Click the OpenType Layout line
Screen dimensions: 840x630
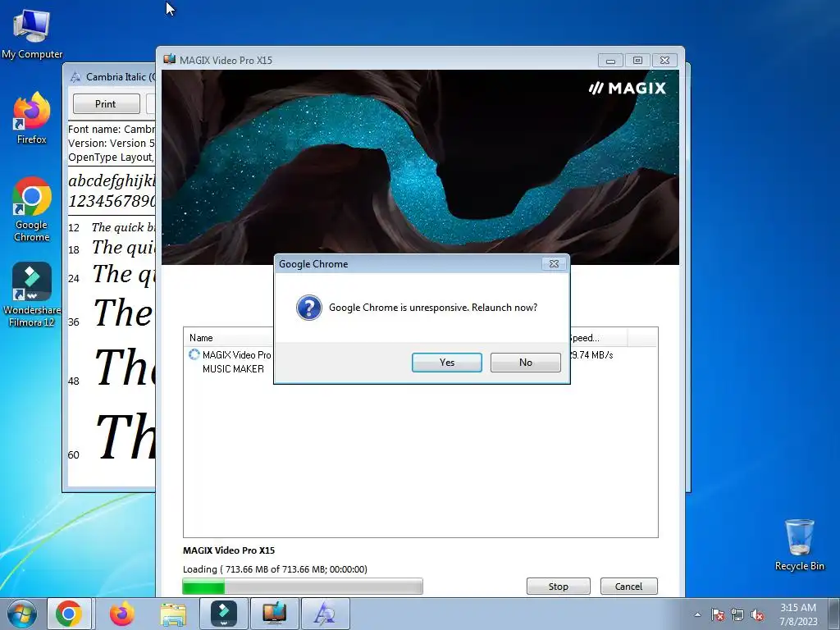click(112, 157)
